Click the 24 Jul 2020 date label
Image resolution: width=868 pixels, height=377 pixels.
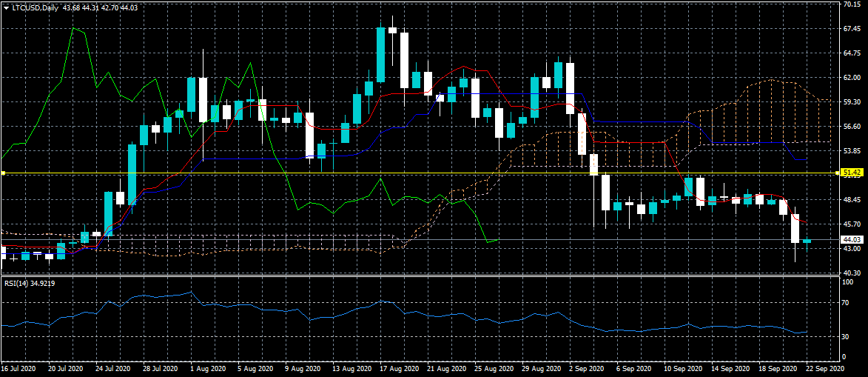[113, 369]
